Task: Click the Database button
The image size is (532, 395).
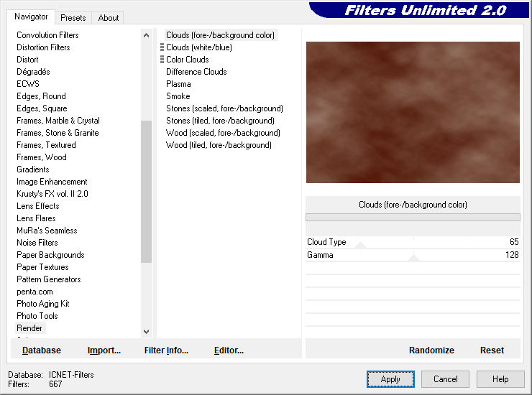Action: pyautogui.click(x=42, y=350)
